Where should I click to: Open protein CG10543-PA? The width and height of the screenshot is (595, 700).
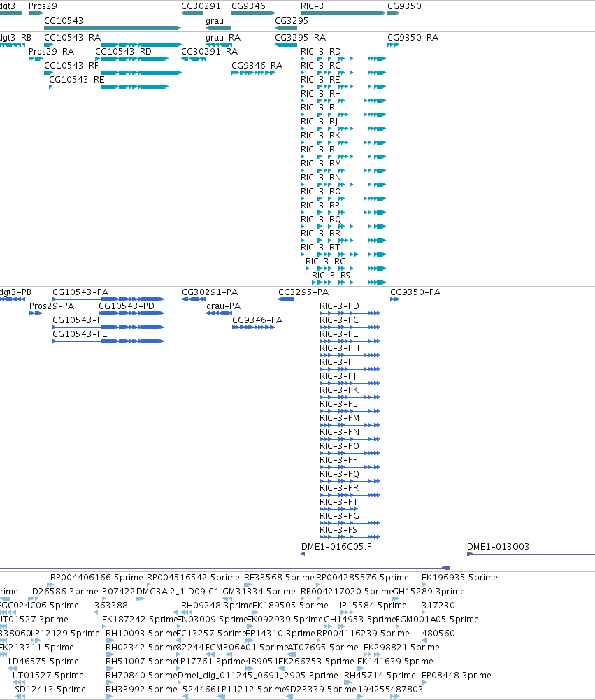coord(80,292)
